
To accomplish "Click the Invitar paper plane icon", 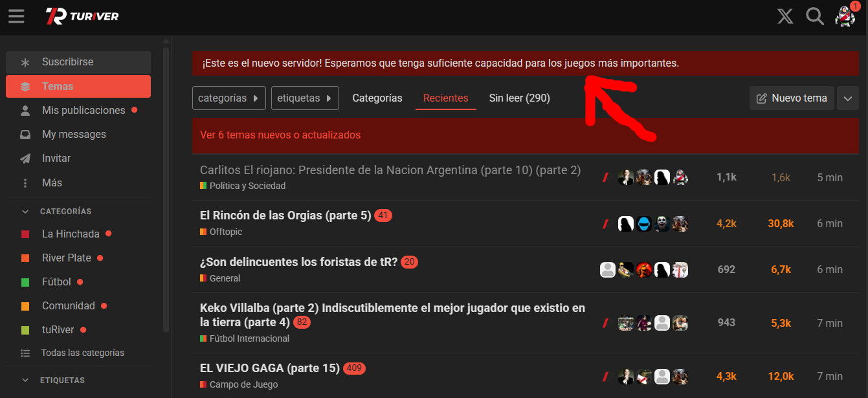I will point(25,159).
